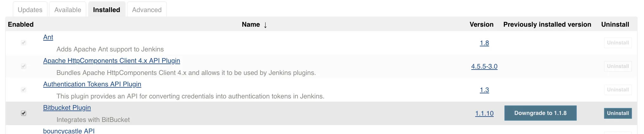This screenshot has width=644, height=134.
Task: Disable the Bitbucket Plugin checkbox
Action: [x=23, y=113]
